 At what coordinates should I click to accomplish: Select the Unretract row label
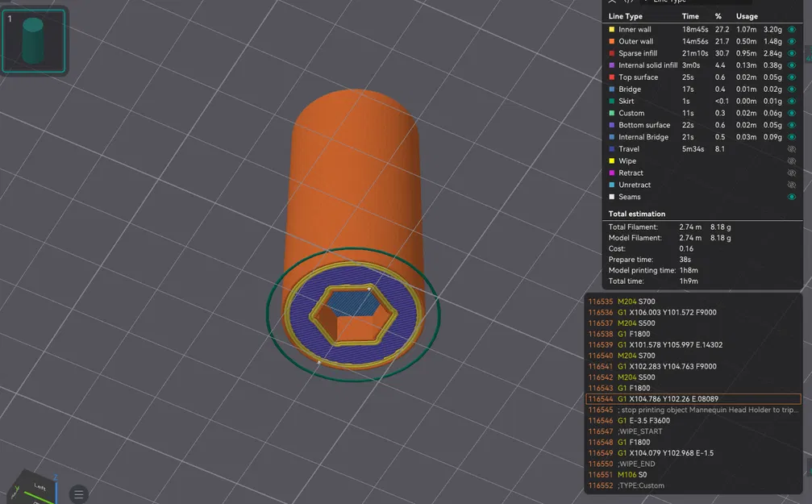tap(635, 185)
